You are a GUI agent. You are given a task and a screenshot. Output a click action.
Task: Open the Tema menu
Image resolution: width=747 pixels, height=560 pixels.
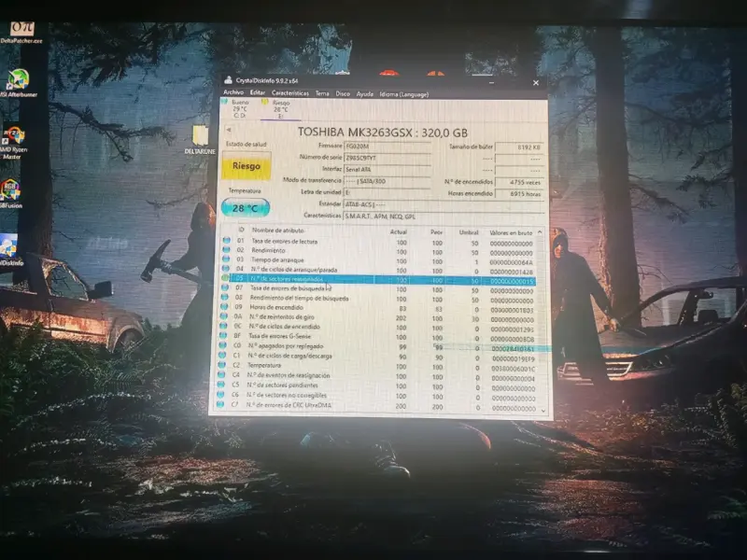(322, 93)
